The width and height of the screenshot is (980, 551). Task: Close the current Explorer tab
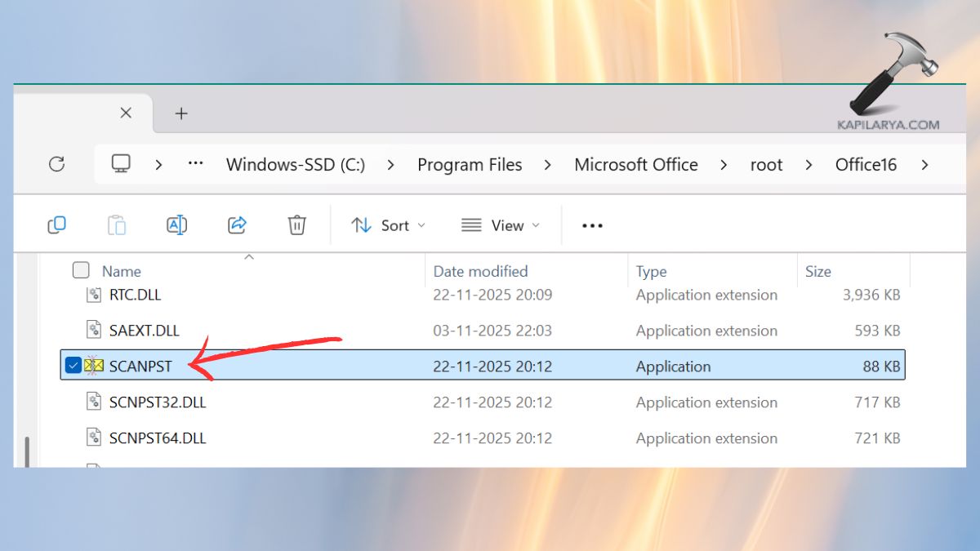126,113
